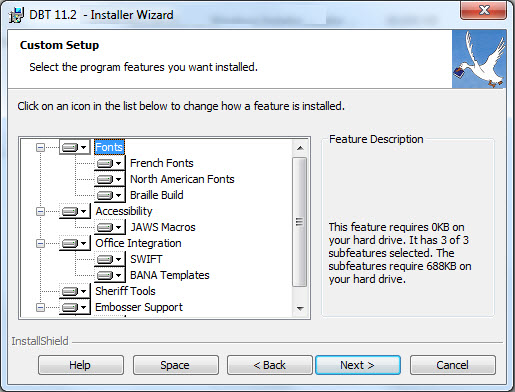The image size is (515, 392).
Task: Click the feature list scroll-up arrow
Action: click(x=300, y=148)
